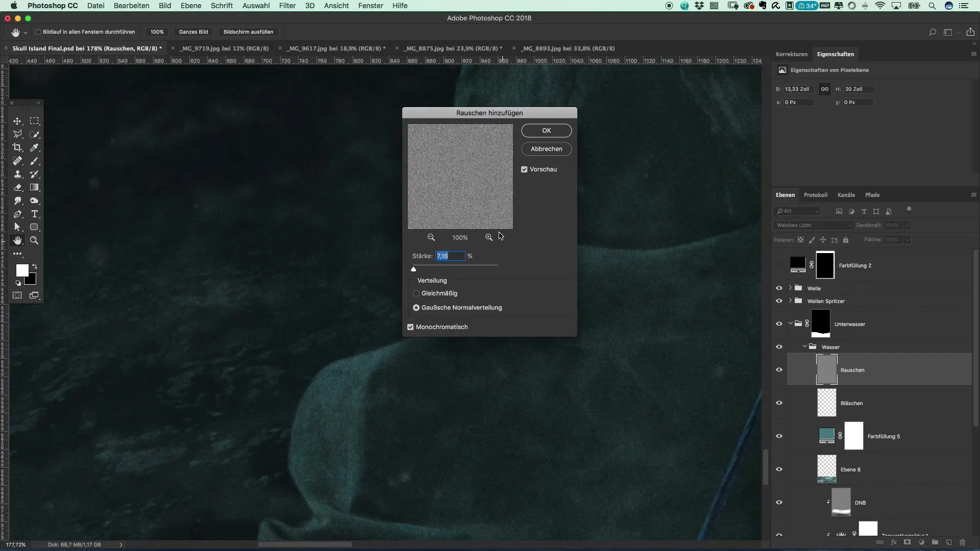Screen dimensions: 980x551
Task: Select the Type tool
Action: (x=35, y=214)
